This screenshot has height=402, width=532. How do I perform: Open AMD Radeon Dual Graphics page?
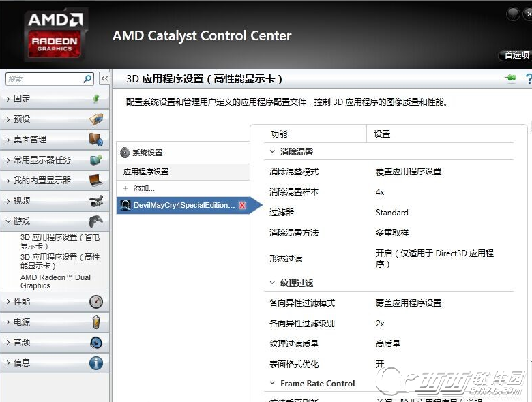point(55,281)
